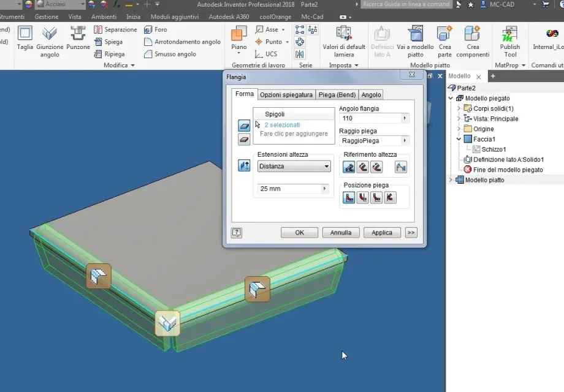The width and height of the screenshot is (564, 392).
Task: Select first Posizione piega option
Action: tap(349, 198)
